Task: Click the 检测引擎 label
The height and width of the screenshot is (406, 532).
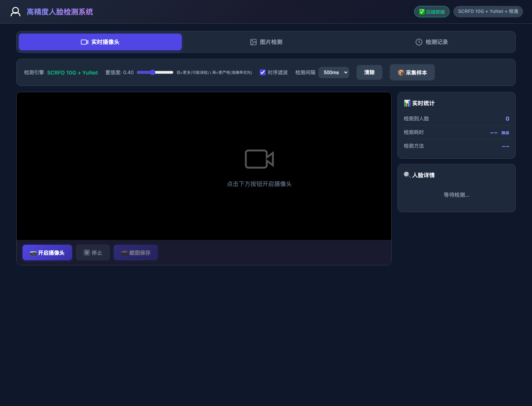Action: (x=34, y=72)
